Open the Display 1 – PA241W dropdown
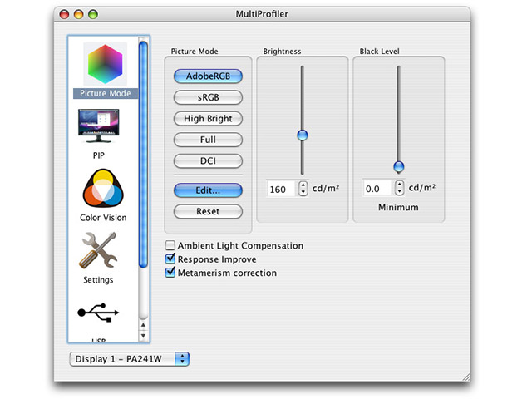The width and height of the screenshot is (532, 399). (130, 359)
